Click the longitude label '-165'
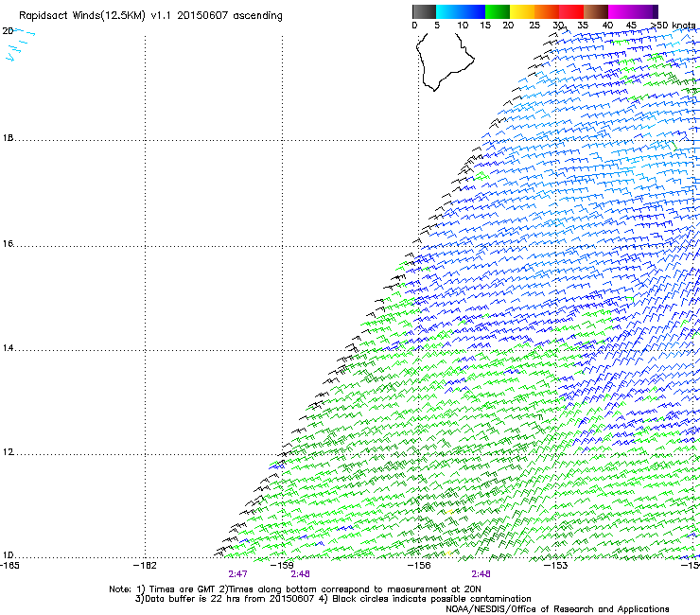Image resolution: width=700 pixels, height=615 pixels. (x=9, y=566)
